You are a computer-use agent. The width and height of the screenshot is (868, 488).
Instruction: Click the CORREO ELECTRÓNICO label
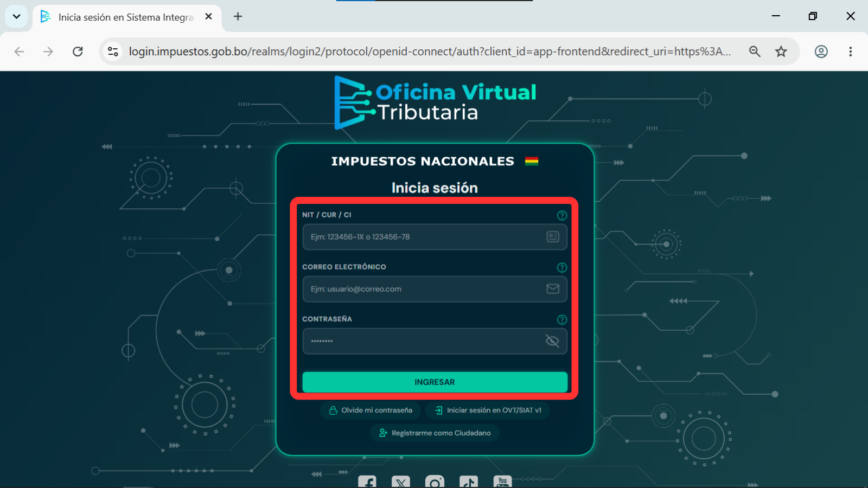pos(344,267)
